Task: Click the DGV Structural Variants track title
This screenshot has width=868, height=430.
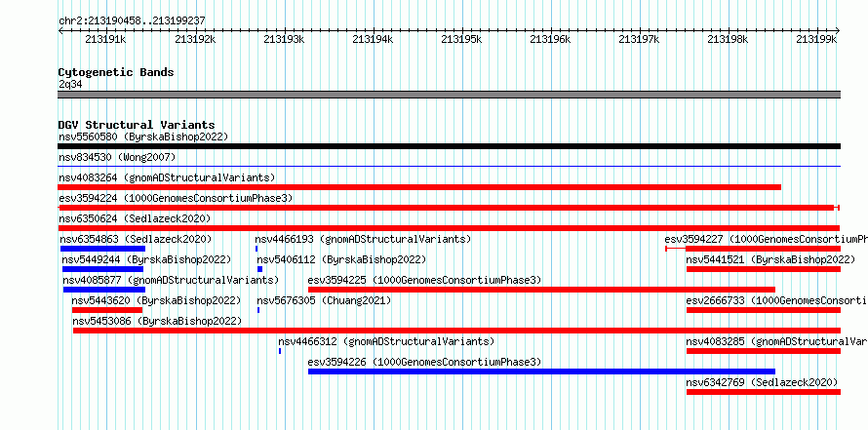Action: coord(137,125)
